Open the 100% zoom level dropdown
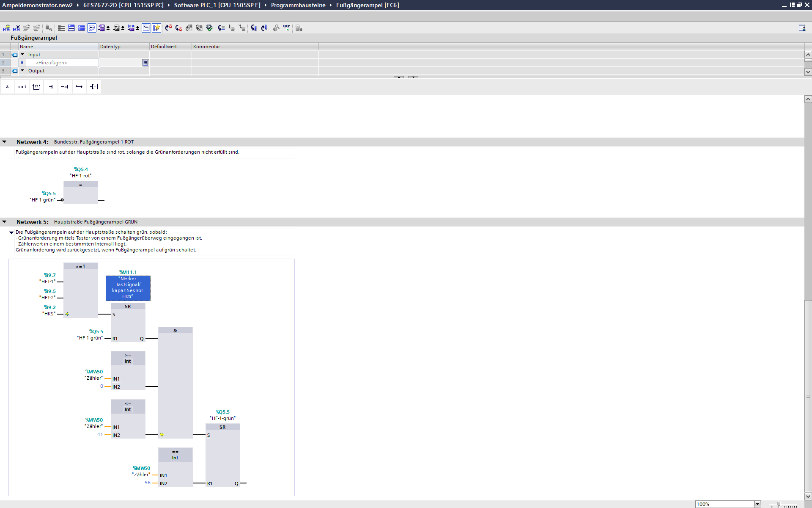This screenshot has width=812, height=508. point(757,504)
